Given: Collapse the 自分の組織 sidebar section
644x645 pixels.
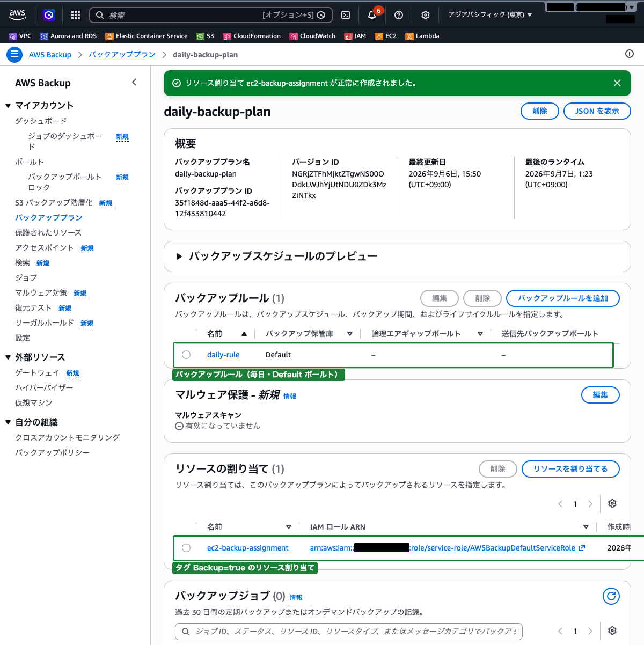Looking at the screenshot, I should (x=8, y=422).
